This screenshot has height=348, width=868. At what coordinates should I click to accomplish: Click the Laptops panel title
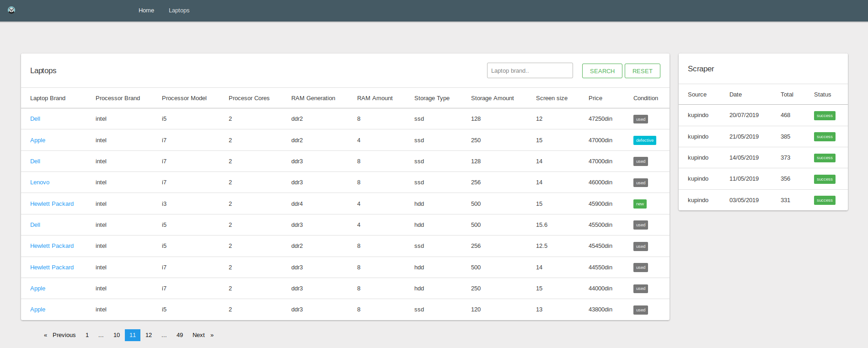(43, 71)
